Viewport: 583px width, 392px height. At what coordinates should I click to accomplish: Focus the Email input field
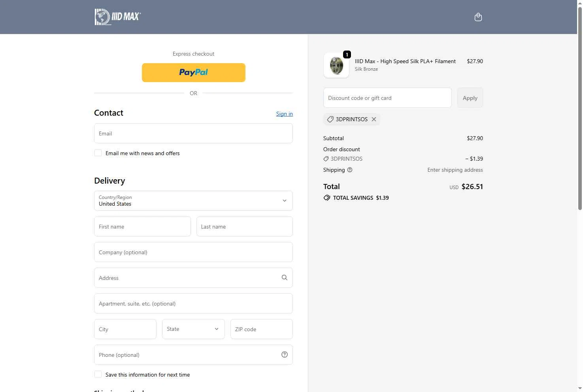click(x=193, y=133)
